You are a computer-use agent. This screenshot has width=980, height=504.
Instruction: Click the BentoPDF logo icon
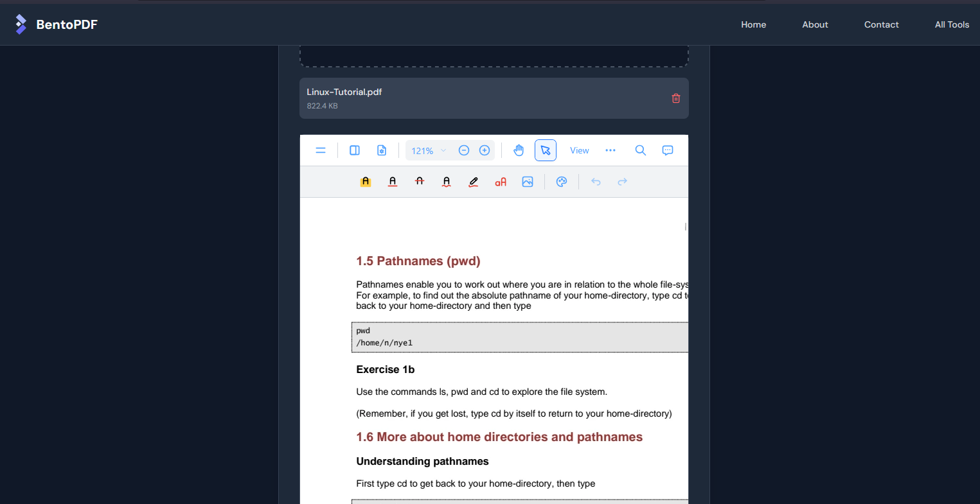click(21, 24)
